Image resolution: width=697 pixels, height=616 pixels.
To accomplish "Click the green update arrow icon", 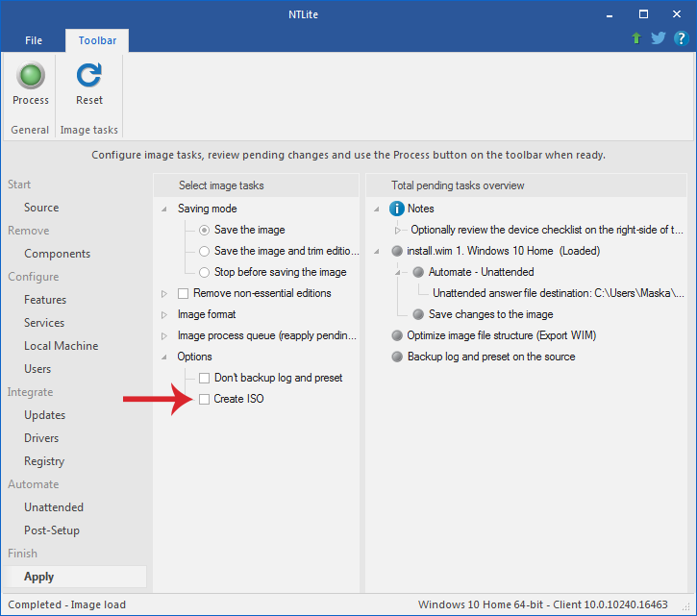I will (x=636, y=38).
